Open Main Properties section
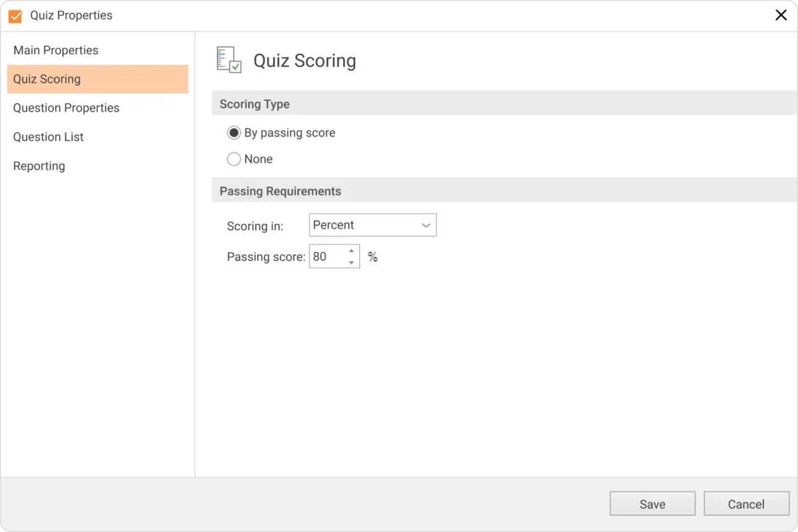Screen dimensions: 798x532 [x=98, y=51]
